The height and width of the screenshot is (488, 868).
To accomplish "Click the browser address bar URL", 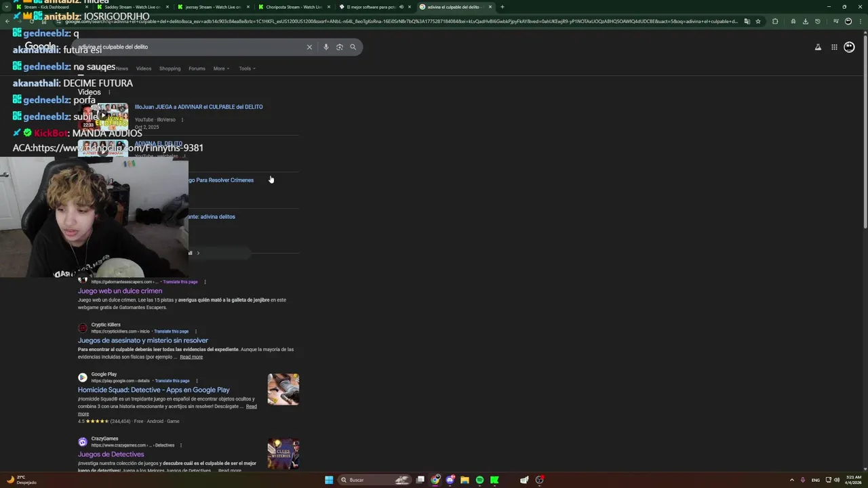I will 400,21.
